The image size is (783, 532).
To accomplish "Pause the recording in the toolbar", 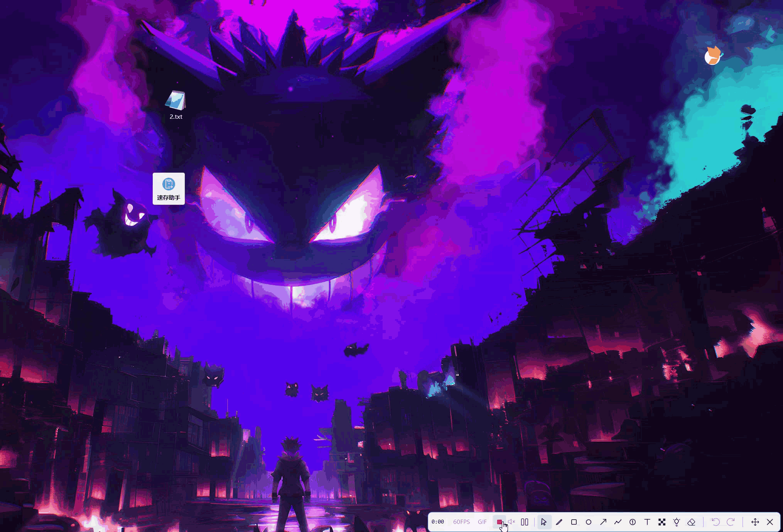I will point(525,522).
